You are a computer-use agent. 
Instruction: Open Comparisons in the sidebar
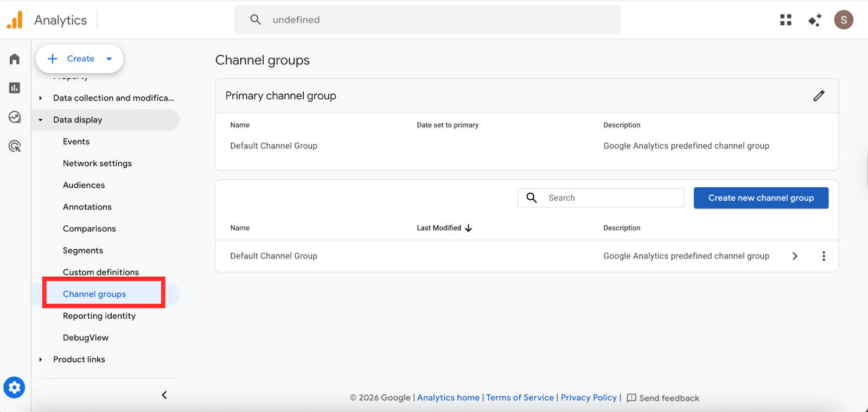pyautogui.click(x=89, y=229)
